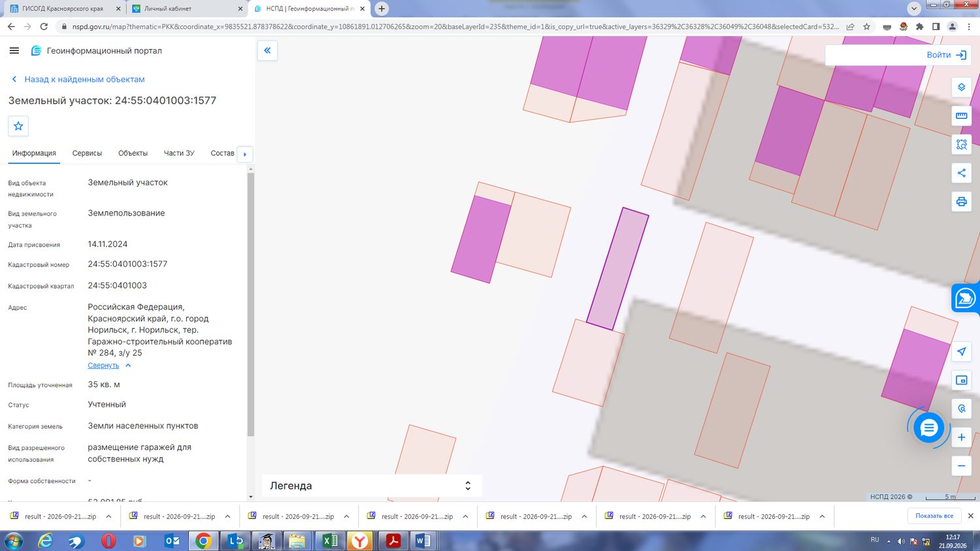Viewport: 980px width, 551px height.
Task: Go back via Назад к найденным объектам
Action: click(78, 79)
